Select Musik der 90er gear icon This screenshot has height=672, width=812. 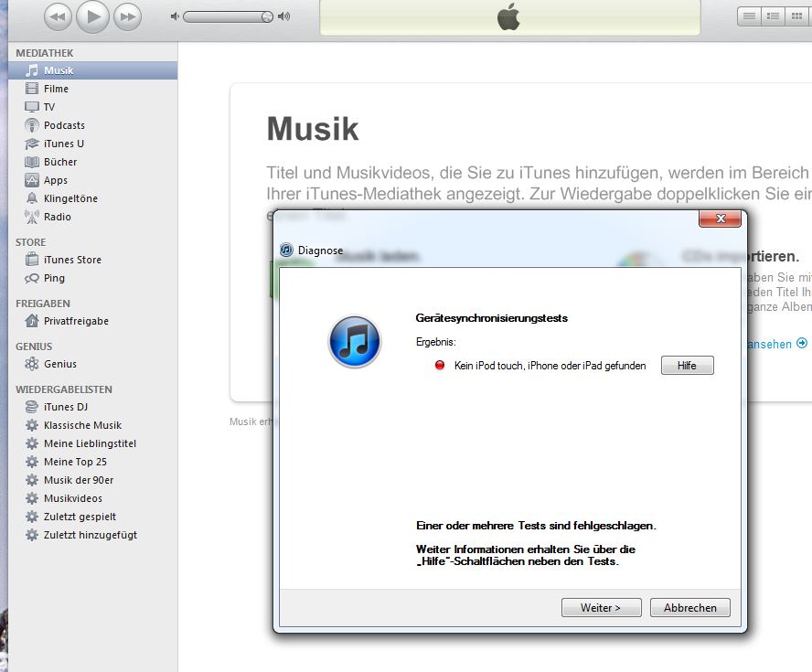[x=32, y=480]
